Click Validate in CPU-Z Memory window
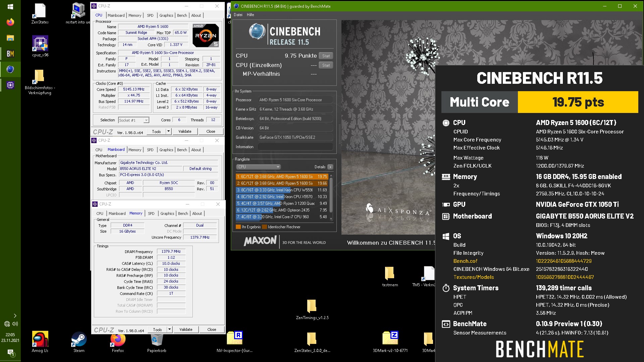 (x=186, y=329)
